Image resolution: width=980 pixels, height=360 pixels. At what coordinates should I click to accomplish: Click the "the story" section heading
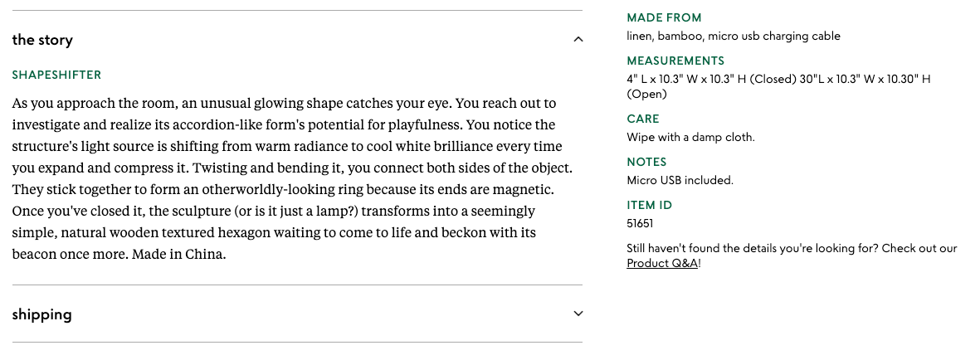[x=42, y=40]
